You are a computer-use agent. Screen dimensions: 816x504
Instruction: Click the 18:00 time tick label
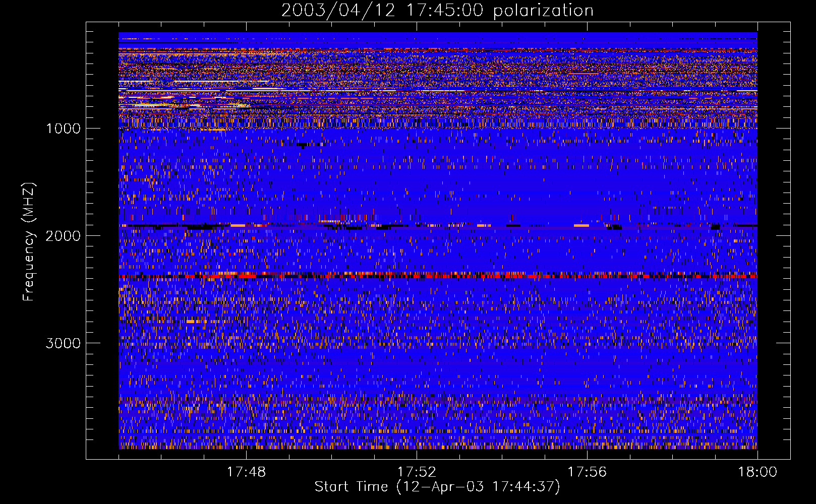click(757, 472)
